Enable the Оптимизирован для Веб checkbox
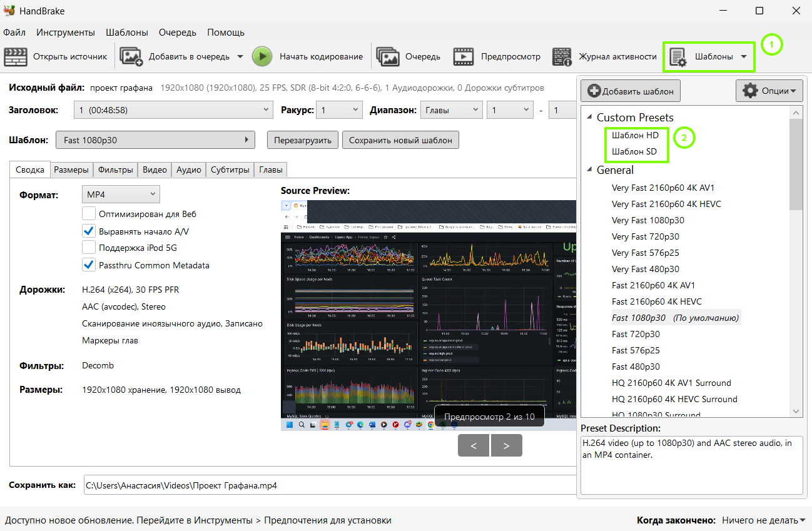This screenshot has height=531, width=812. [89, 214]
